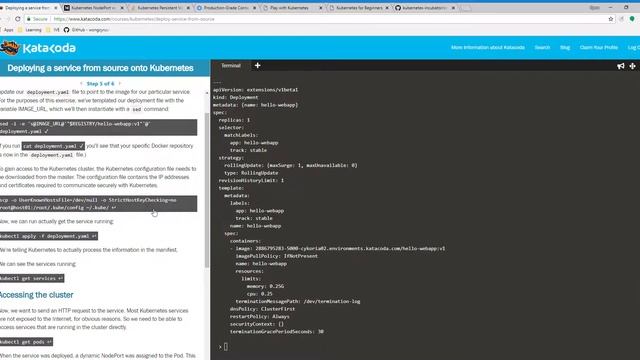The height and width of the screenshot is (360, 640).
Task: Switch to the 'Kubernetes Persistent' browser tab
Action: pyautogui.click(x=160, y=8)
